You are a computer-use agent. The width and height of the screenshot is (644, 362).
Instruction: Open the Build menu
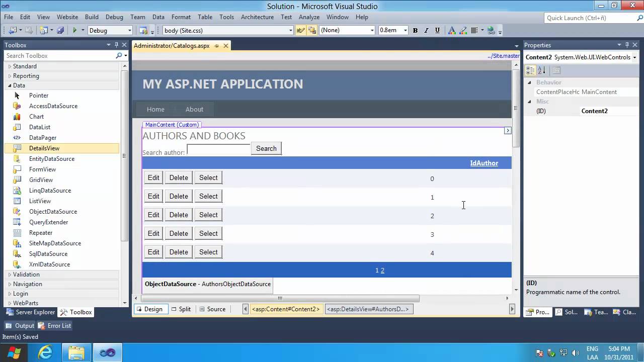[x=92, y=17]
